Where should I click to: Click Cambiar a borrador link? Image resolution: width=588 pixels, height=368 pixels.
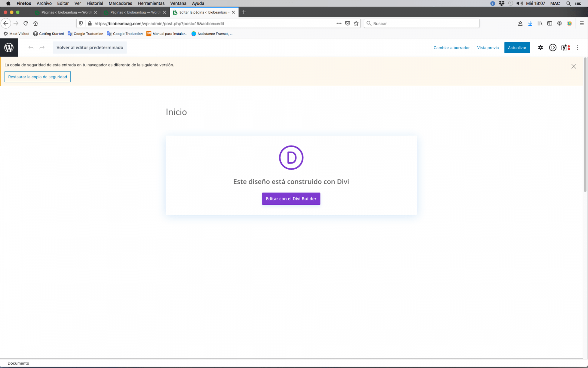[452, 48]
